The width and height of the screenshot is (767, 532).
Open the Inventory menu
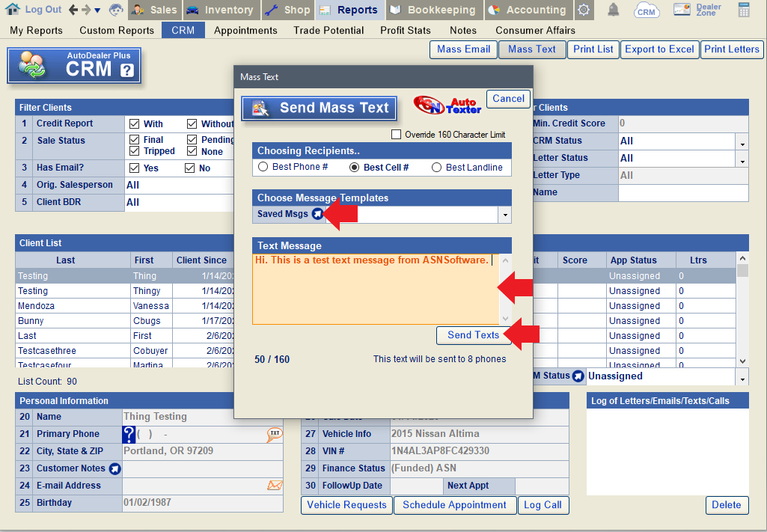tap(221, 10)
